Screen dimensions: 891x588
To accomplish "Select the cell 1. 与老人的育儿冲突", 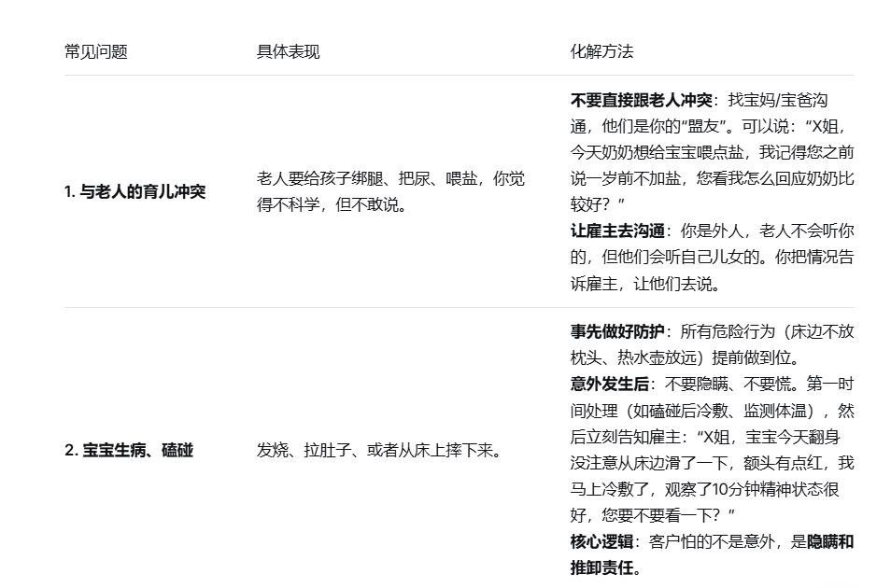I will pos(135,191).
